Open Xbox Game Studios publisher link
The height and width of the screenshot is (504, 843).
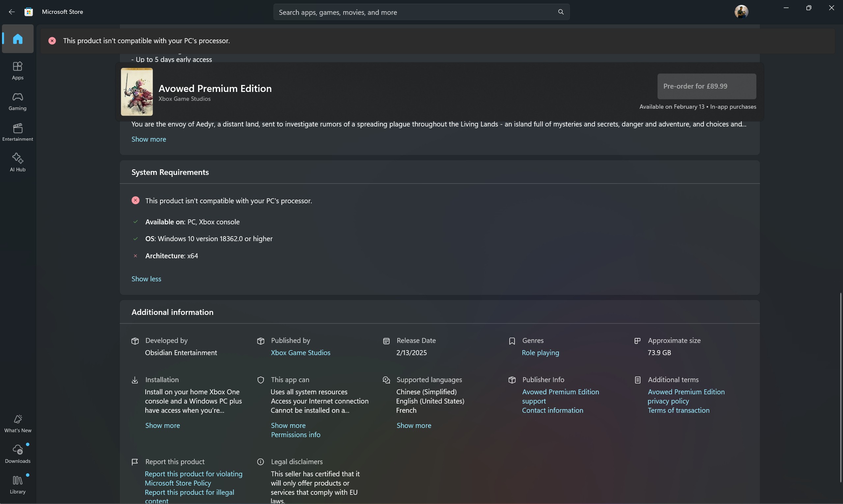300,353
